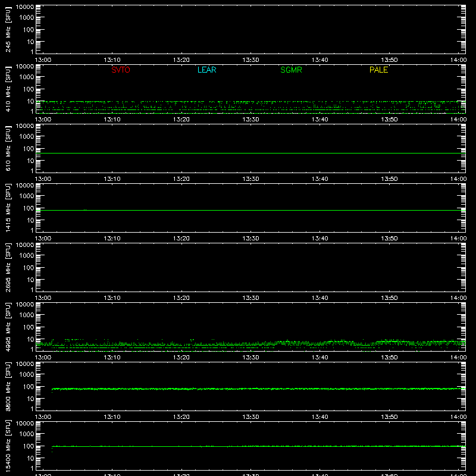Click the 14:00 tick under the 245 MHz panel

(458, 60)
